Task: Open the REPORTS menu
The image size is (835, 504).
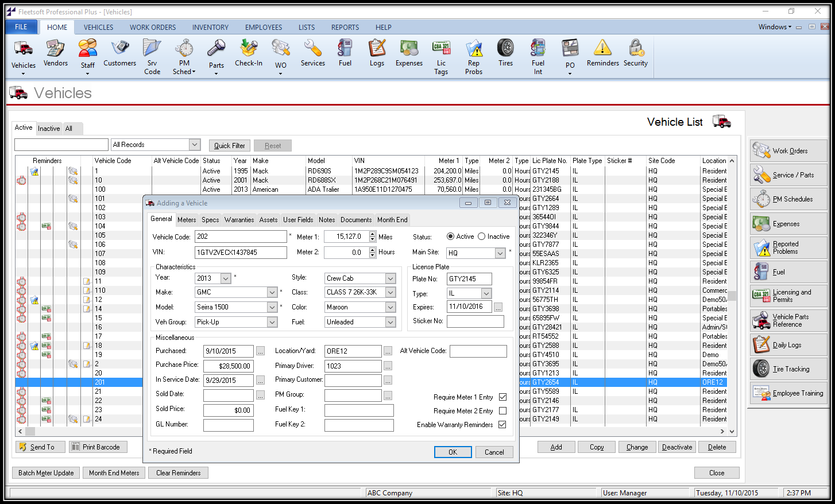Action: click(x=345, y=27)
